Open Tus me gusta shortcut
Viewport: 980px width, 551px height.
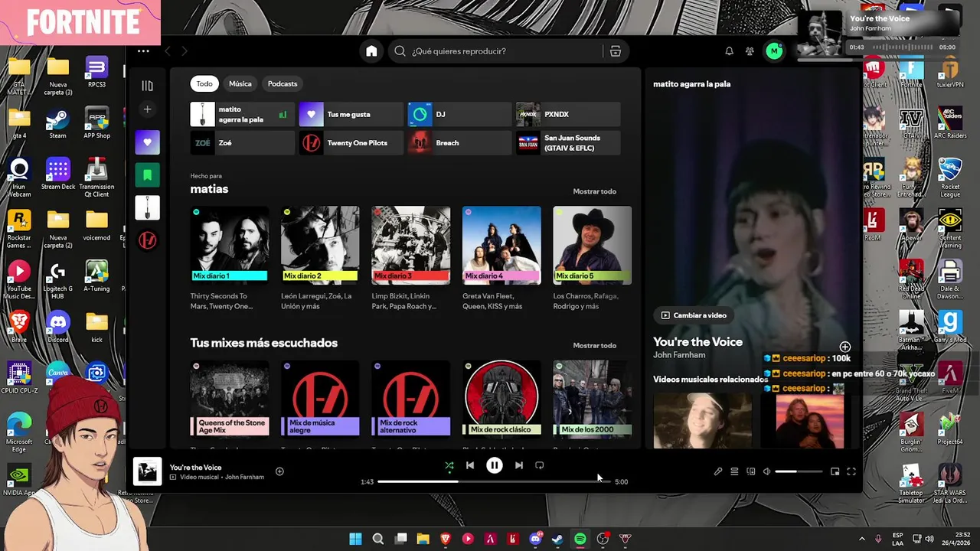[351, 114]
